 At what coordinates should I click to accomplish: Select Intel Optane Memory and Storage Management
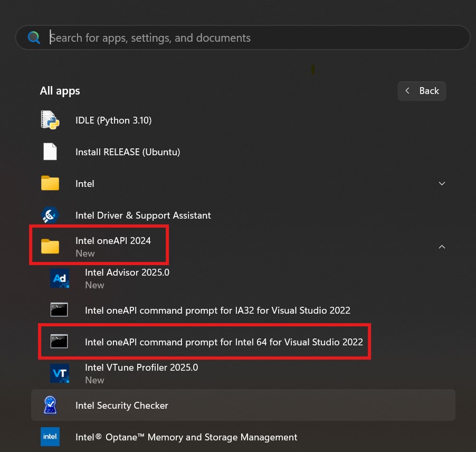(186, 437)
